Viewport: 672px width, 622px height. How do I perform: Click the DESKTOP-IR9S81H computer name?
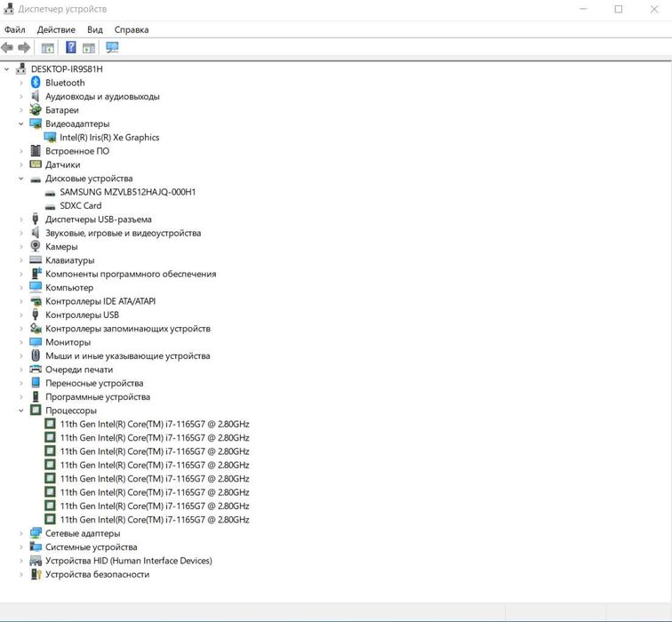67,69
